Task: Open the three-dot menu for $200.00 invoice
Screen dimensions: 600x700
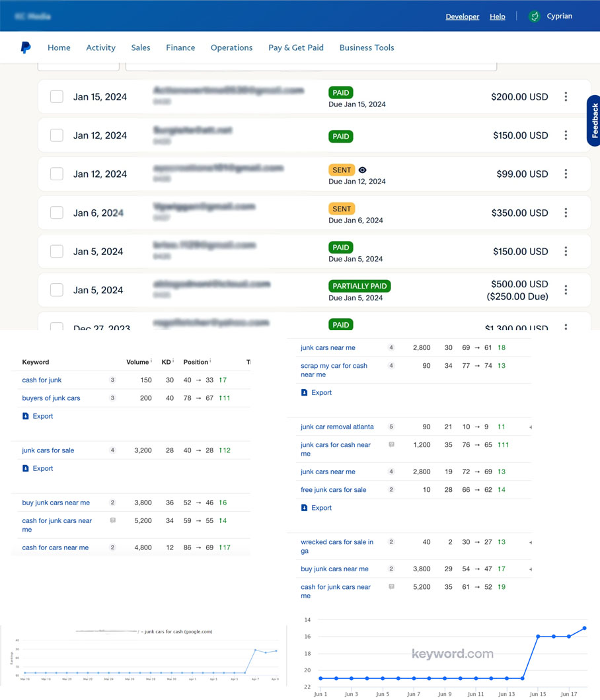Action: click(x=566, y=97)
